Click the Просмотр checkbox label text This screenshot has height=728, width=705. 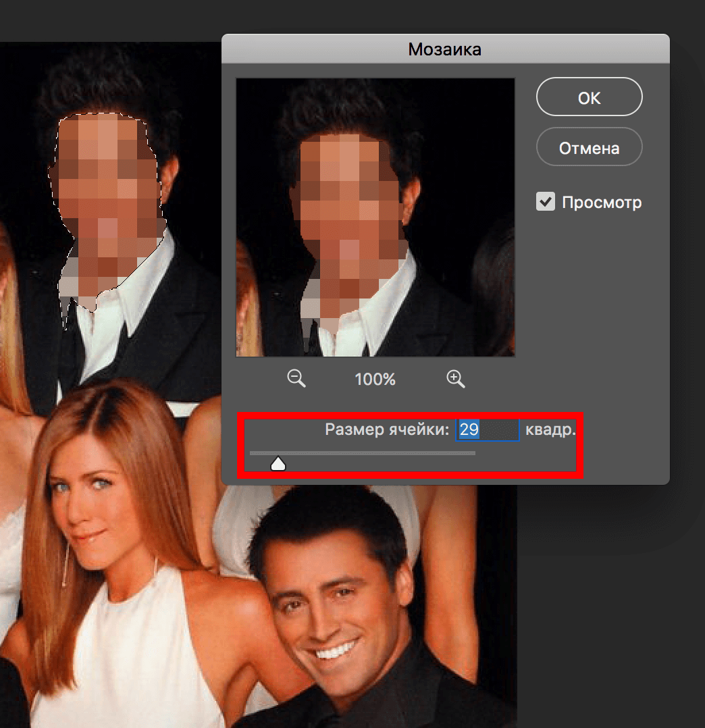pos(601,202)
